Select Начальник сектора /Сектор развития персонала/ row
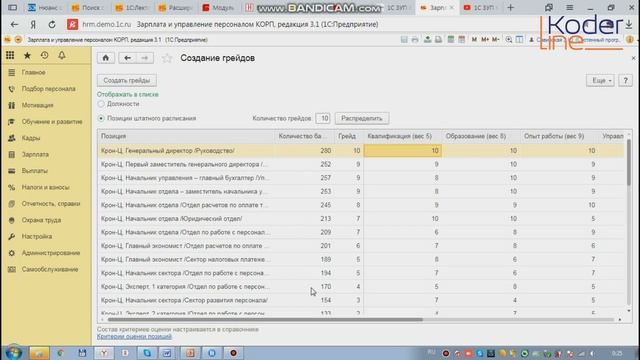Screen dimensions: 640x360 361,300
